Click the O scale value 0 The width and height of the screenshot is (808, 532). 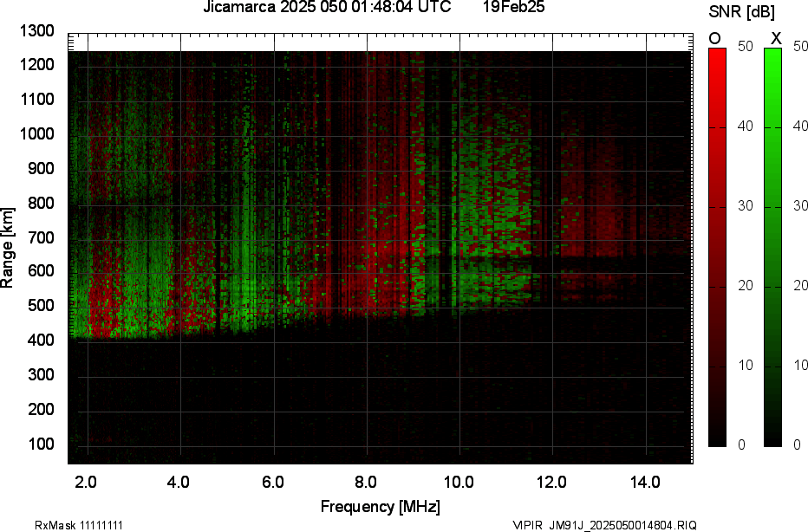point(741,445)
